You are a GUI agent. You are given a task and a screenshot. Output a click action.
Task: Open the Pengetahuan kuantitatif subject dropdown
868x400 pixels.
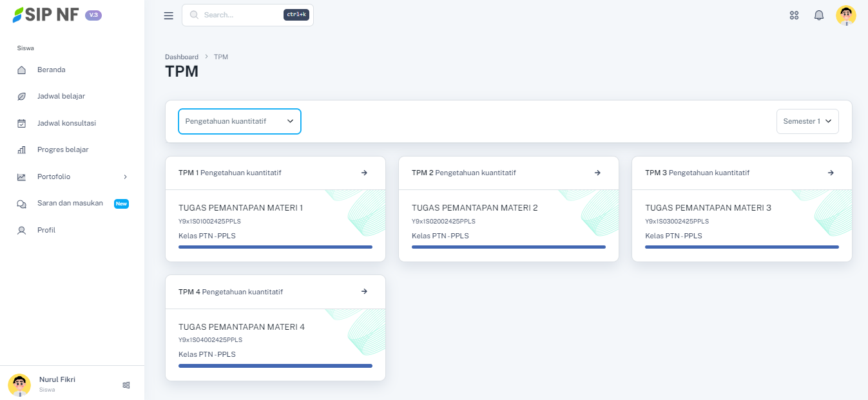tap(239, 121)
